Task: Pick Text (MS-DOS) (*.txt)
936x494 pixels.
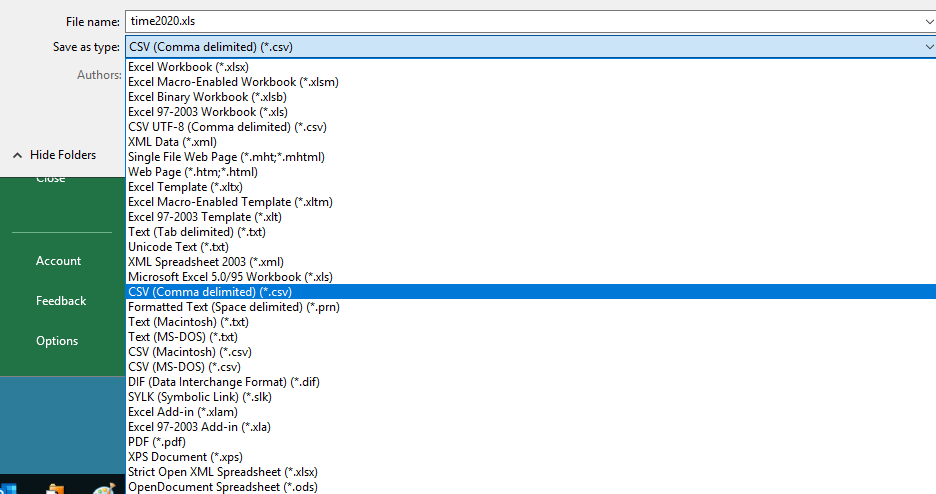Action: click(531, 336)
